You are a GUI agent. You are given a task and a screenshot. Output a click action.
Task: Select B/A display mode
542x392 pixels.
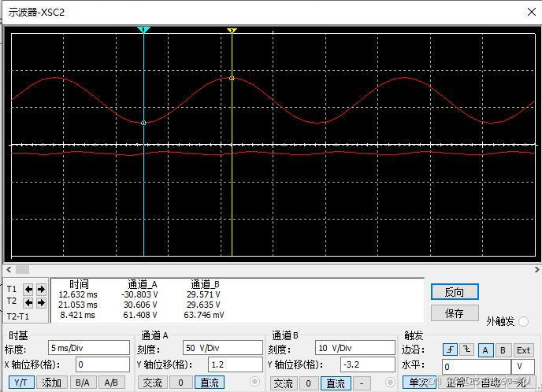(83, 383)
